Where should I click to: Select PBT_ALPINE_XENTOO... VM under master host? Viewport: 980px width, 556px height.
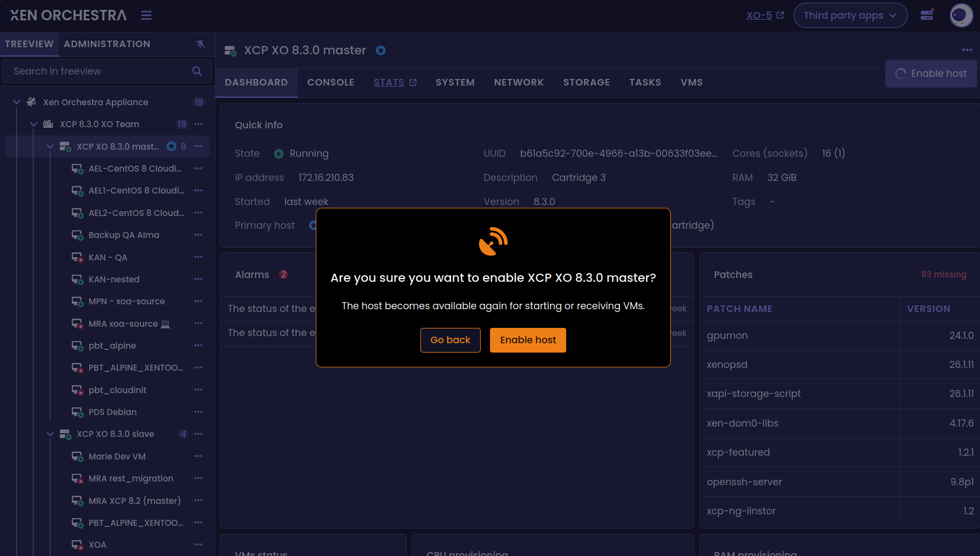click(136, 367)
